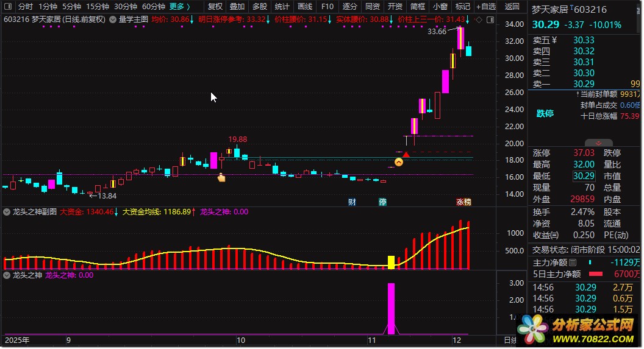Click the yellow bar in 龙头之神副图
Screen dimensions: 644x349
click(x=391, y=263)
